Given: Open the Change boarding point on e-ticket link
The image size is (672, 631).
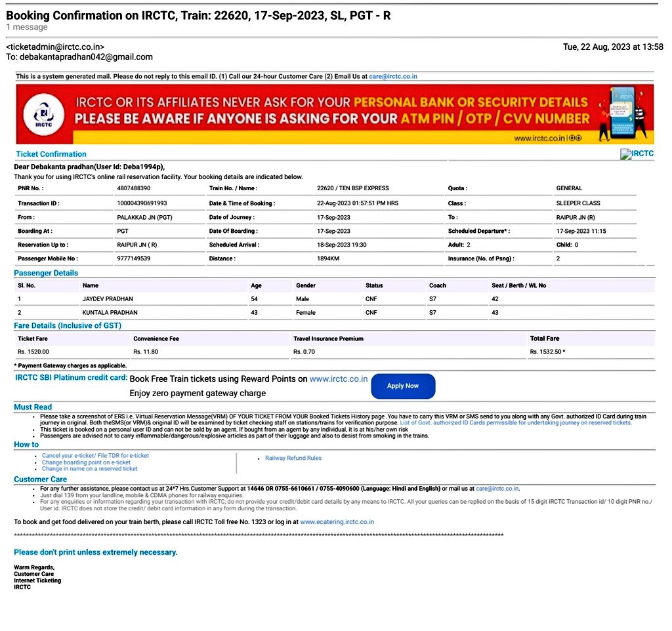Looking at the screenshot, I should coord(86,462).
